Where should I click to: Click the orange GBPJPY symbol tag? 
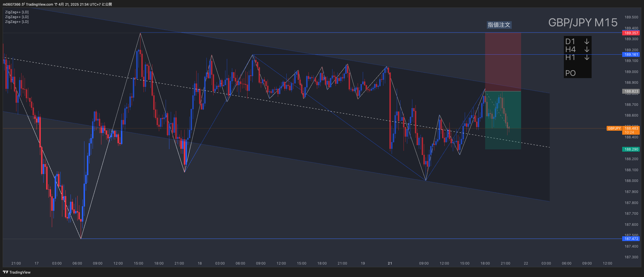click(614, 128)
